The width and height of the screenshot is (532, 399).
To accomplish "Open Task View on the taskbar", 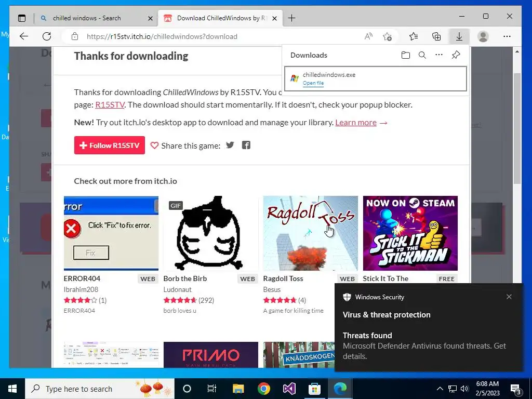I will 212,389.
